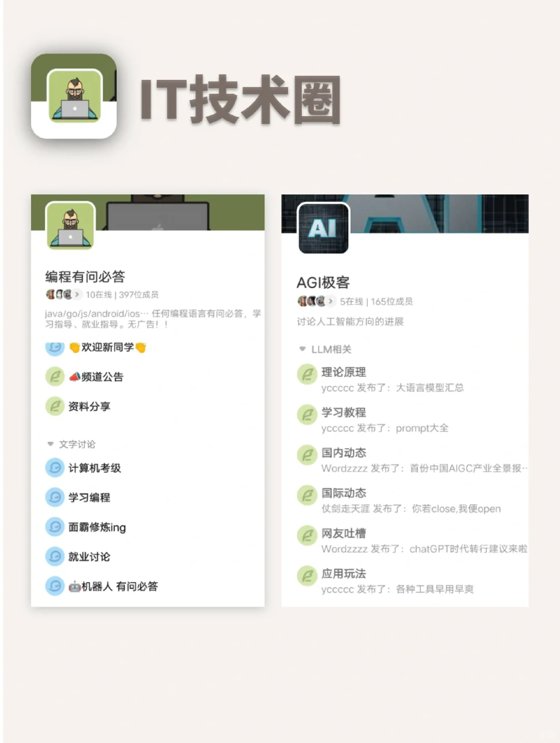Select the 计算机考级 chat channel icon

coord(55,468)
